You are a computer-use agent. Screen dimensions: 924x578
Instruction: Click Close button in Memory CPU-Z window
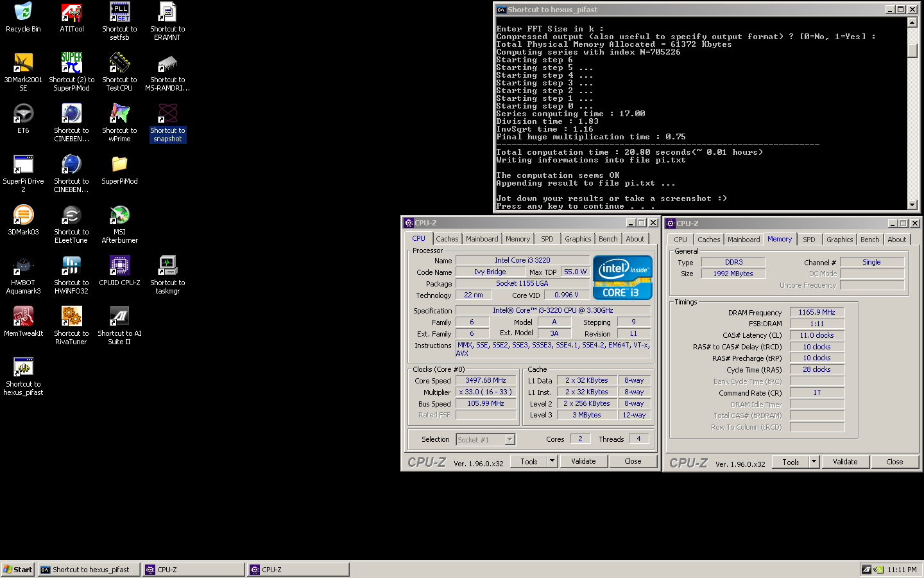tap(894, 462)
